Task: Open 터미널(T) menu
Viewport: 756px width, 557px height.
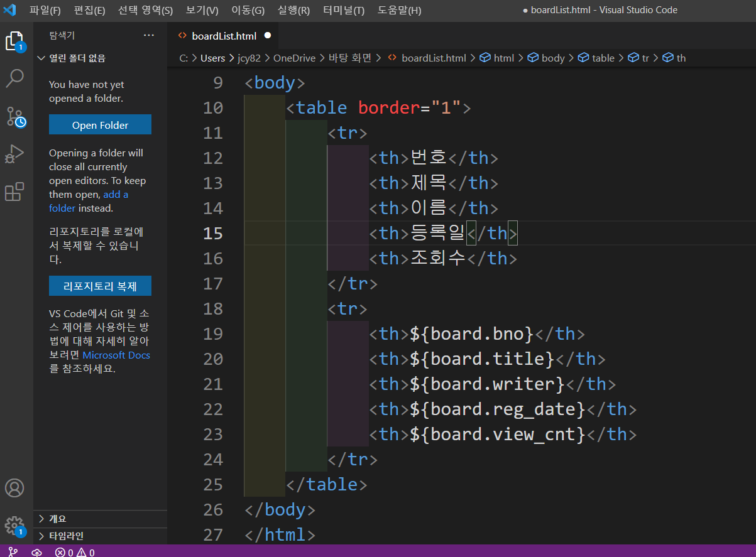Action: (x=344, y=10)
